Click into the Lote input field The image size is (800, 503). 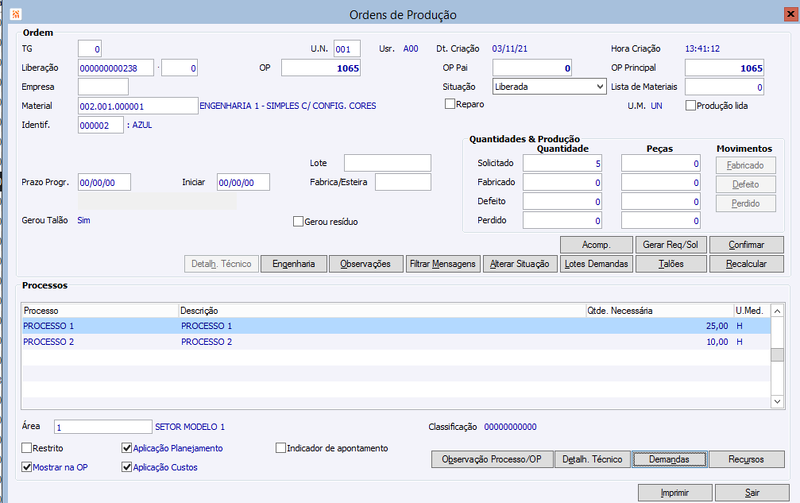click(x=388, y=163)
